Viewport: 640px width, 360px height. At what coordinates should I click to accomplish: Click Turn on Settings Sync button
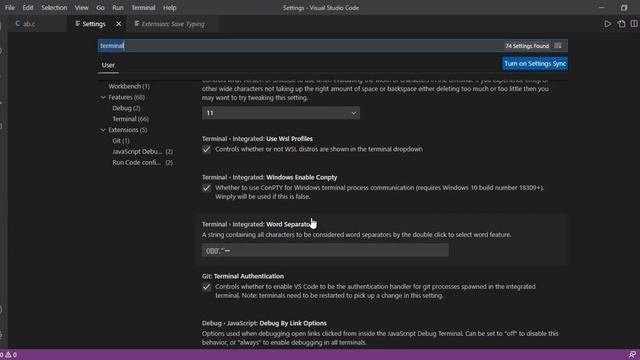[535, 64]
